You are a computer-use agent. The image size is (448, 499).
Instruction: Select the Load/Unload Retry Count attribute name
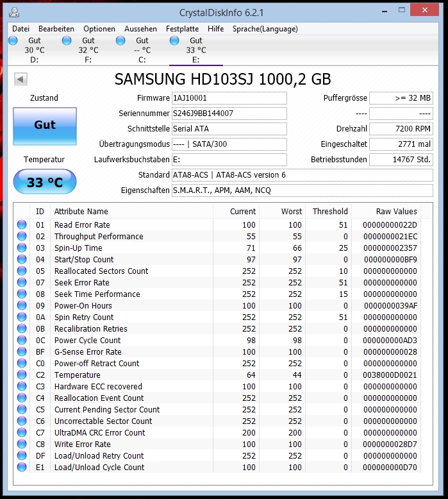pyautogui.click(x=99, y=456)
